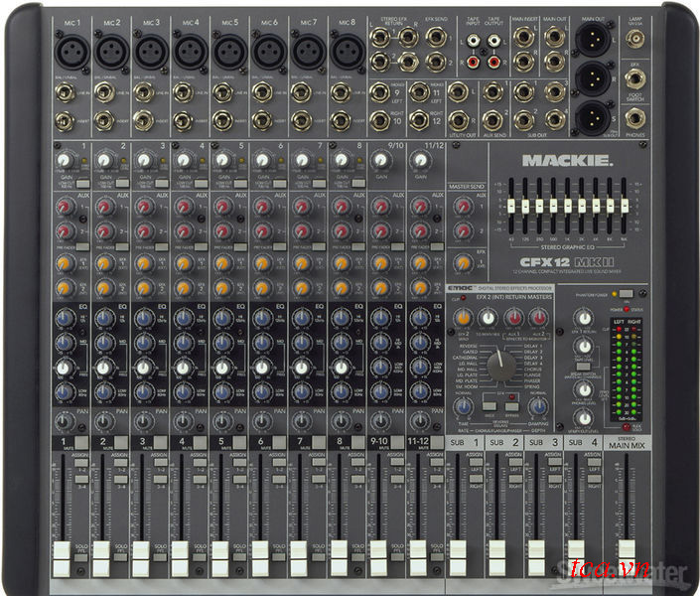Screen dimensions: 700x596
Task: Toggle the EFX Wide button
Action: (490, 406)
